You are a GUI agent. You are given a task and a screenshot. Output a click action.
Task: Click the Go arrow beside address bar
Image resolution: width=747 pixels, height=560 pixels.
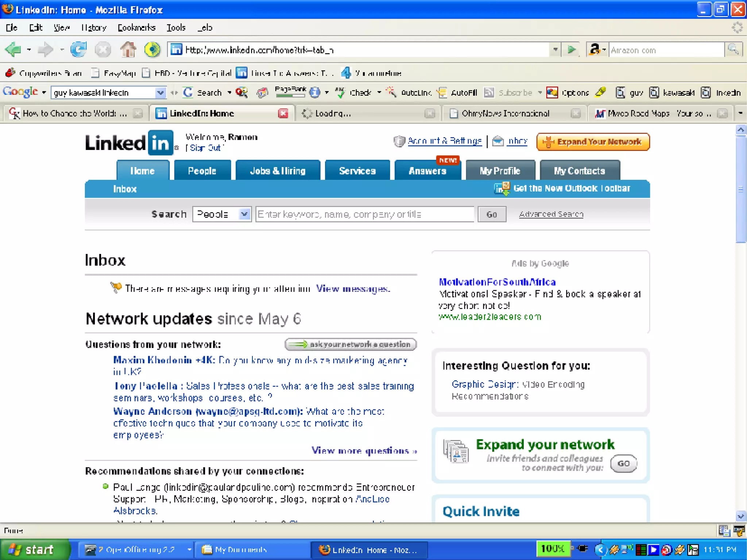pyautogui.click(x=572, y=50)
